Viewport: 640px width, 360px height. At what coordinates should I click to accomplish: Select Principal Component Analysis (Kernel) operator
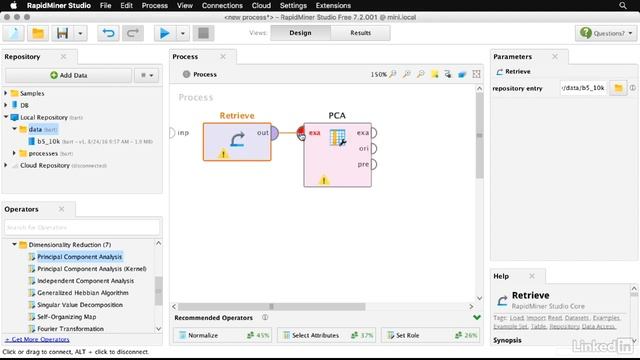coord(92,269)
